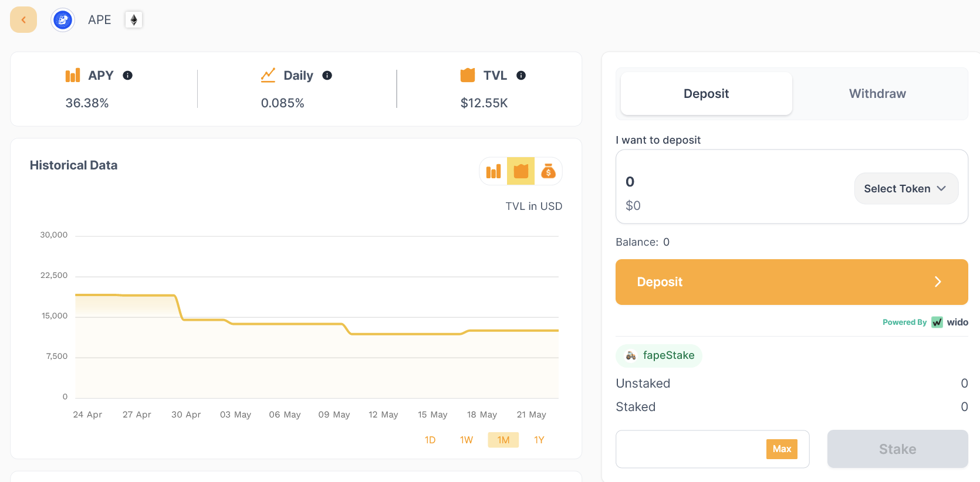Click the APE token logo
This screenshot has width=980, height=482.
(63, 20)
